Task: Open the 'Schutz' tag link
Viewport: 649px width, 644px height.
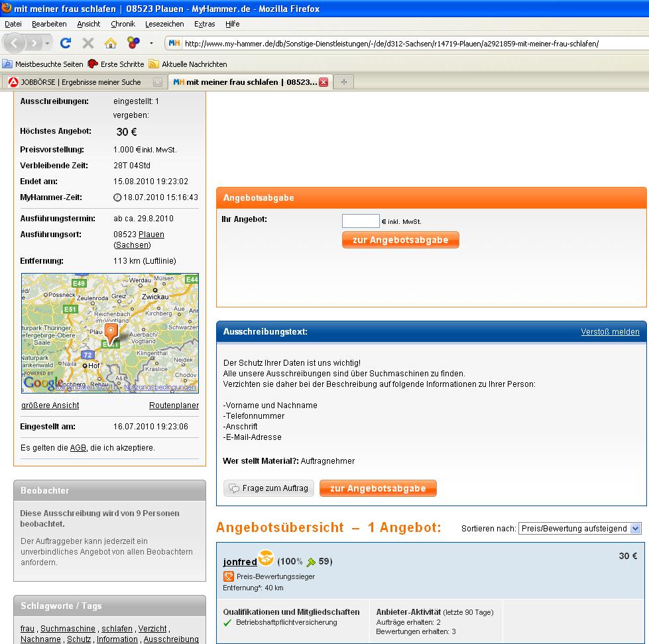Action: [x=79, y=639]
